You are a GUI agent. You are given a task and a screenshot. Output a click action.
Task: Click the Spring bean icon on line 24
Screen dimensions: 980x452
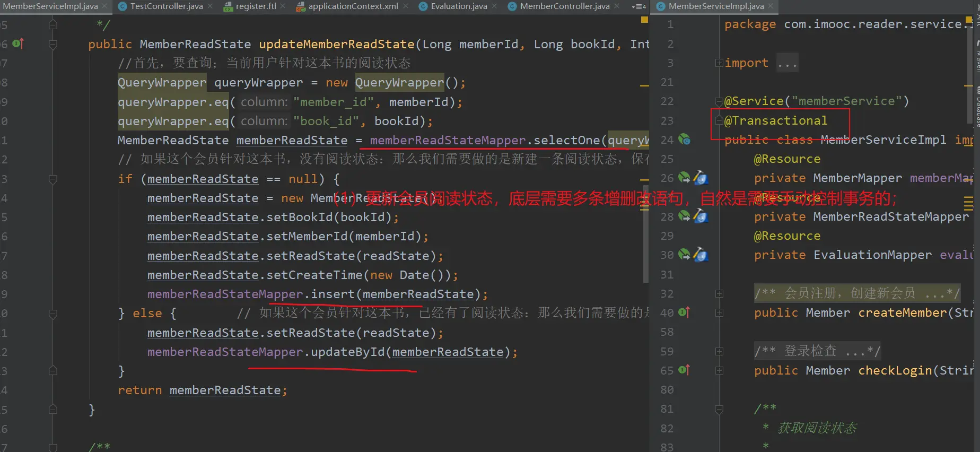(x=684, y=140)
